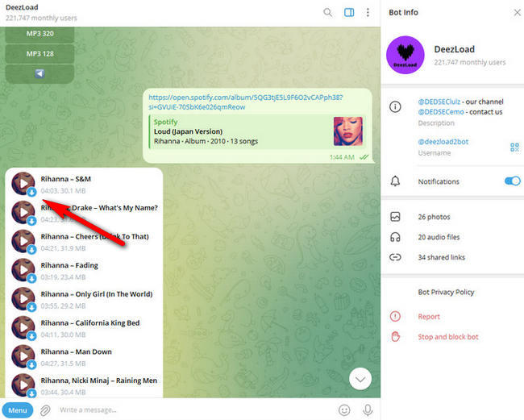Screen dimensions: 524x420
Task: Show the username QR code icon
Action: (x=514, y=147)
